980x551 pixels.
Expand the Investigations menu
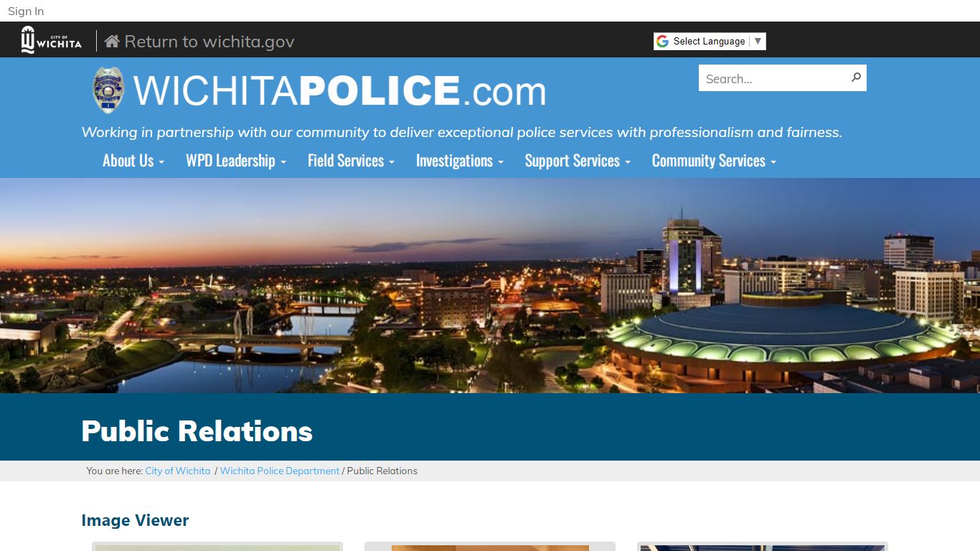tap(460, 161)
